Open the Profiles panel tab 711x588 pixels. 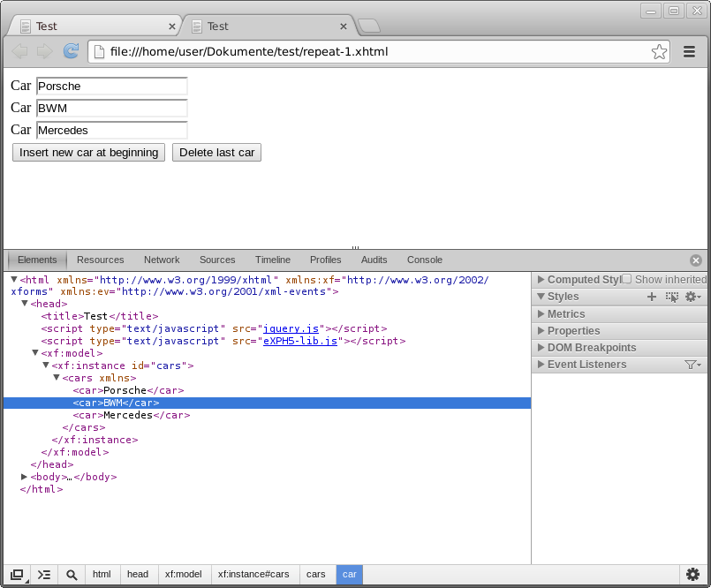tap(326, 260)
